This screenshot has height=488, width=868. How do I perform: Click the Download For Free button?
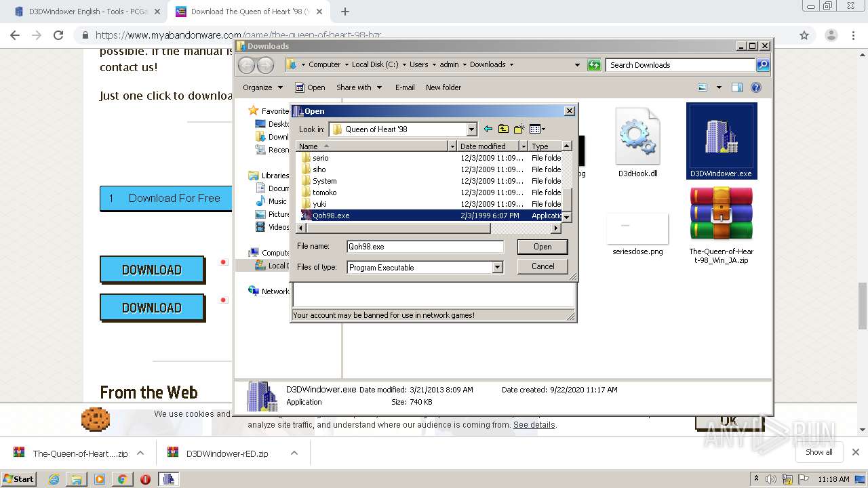click(x=165, y=199)
